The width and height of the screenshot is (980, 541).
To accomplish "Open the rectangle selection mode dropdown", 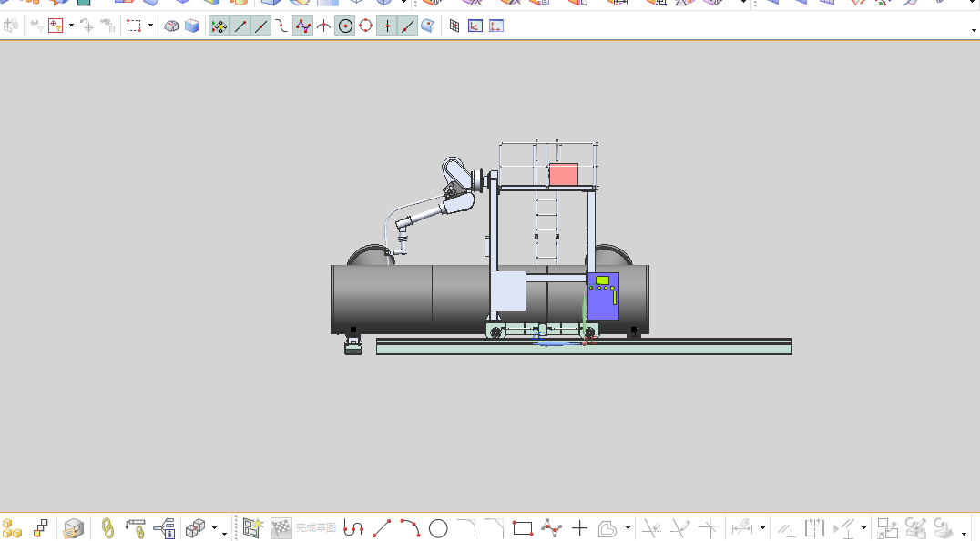I will 150,26.
